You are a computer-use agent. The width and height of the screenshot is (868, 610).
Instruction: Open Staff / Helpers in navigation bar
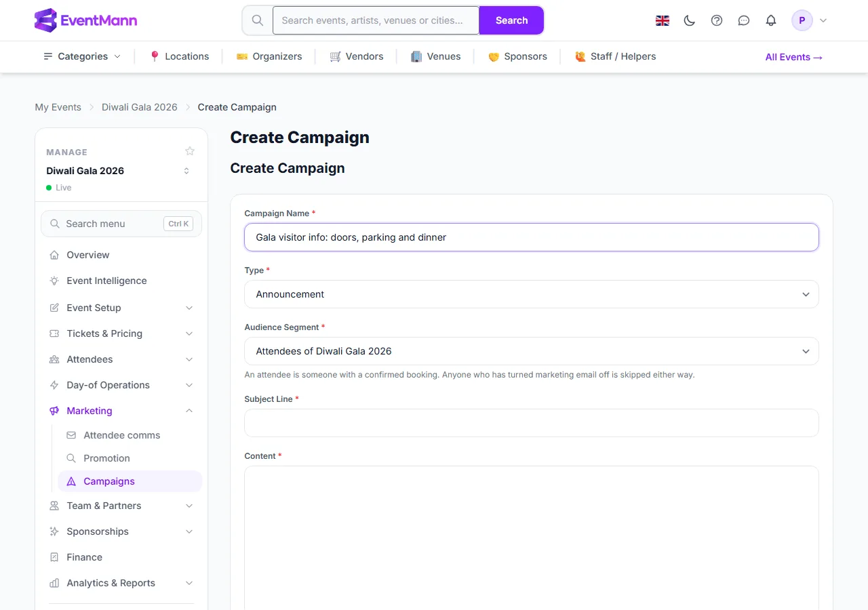tap(616, 56)
